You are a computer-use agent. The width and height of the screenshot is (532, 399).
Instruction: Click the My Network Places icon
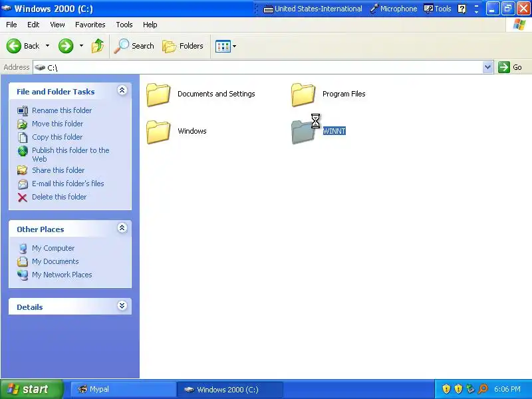23,275
